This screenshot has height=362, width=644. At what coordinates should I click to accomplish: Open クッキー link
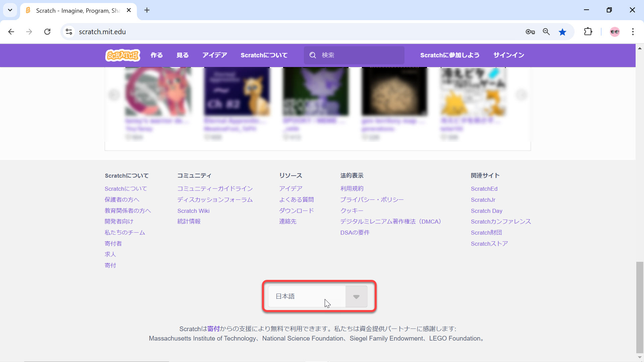[x=352, y=211]
